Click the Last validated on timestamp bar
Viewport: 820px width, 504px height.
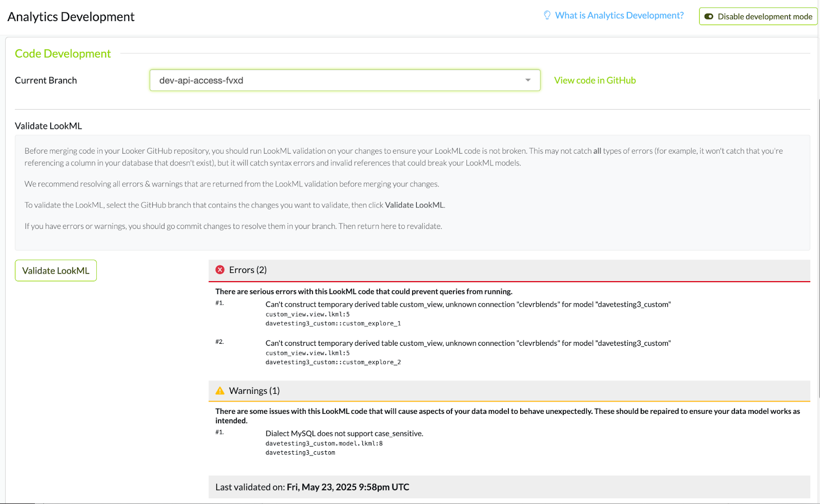[509, 487]
